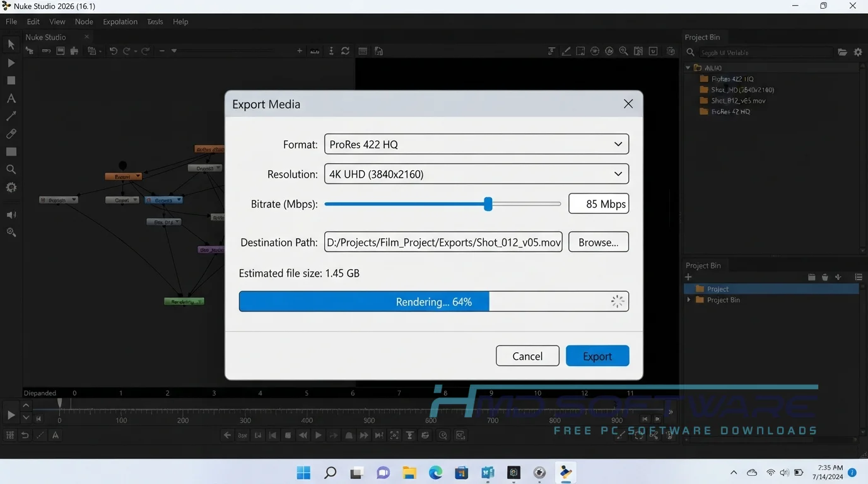Click the stop button in transport controls
Screen dimensions: 868x484
coord(288,435)
